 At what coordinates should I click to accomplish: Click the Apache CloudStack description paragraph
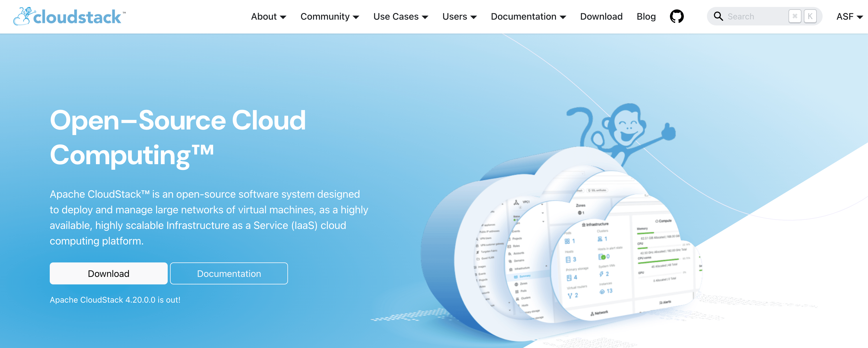pos(209,217)
